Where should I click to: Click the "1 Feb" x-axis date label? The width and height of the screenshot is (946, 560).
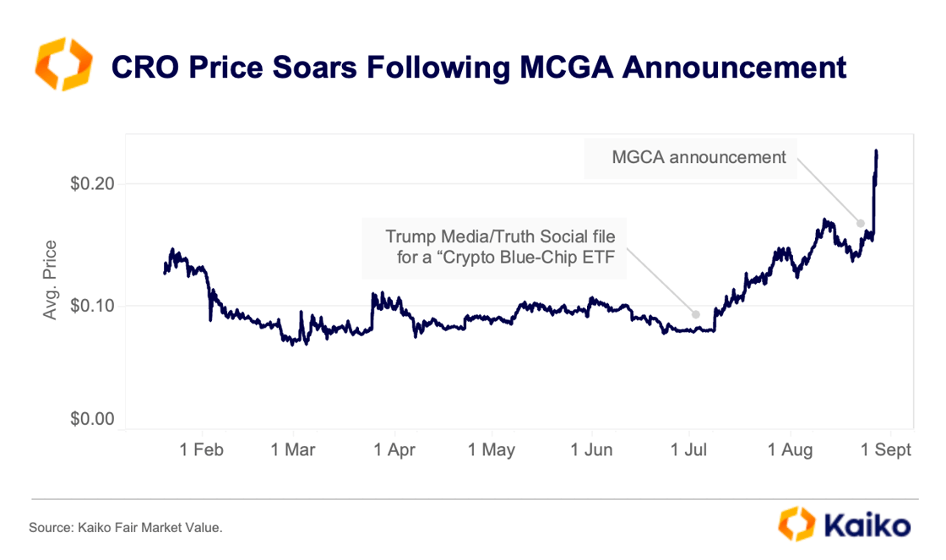click(x=202, y=450)
